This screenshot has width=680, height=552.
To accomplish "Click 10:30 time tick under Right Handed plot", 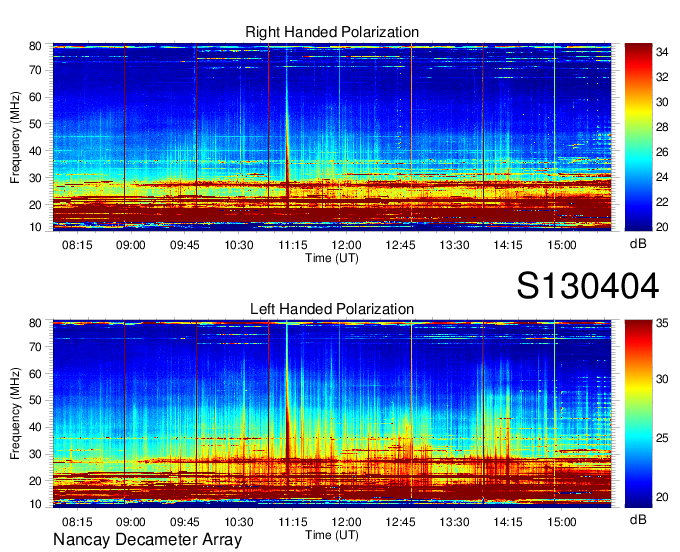I will click(239, 245).
